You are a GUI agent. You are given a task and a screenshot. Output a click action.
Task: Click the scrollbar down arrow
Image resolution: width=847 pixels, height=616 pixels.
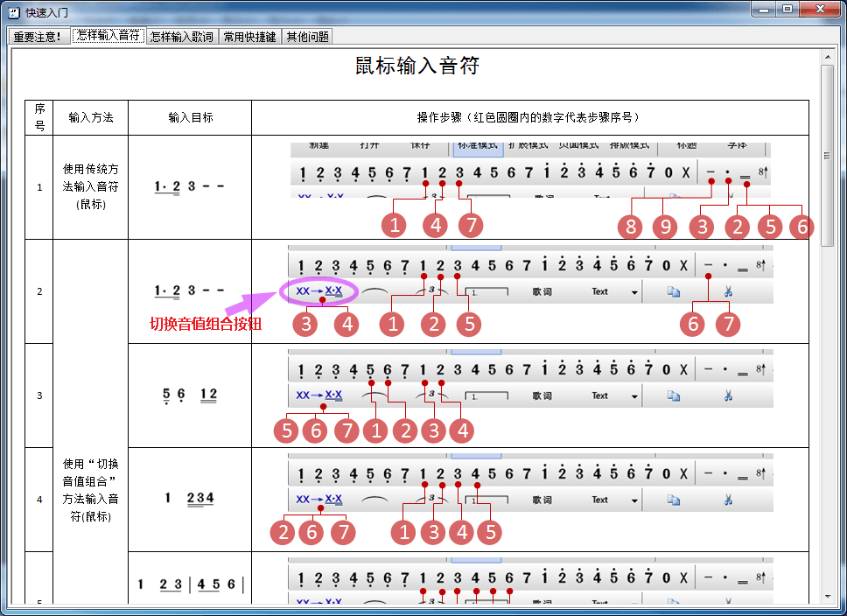tap(828, 600)
